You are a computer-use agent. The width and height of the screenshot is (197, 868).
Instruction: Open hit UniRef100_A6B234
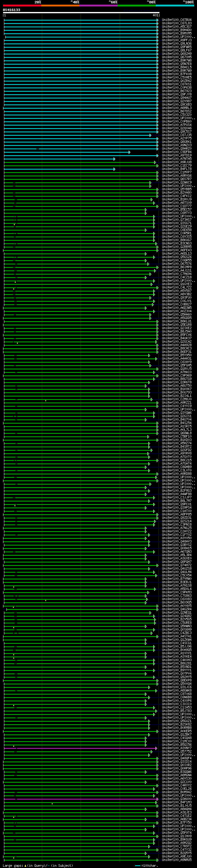(176, 819)
